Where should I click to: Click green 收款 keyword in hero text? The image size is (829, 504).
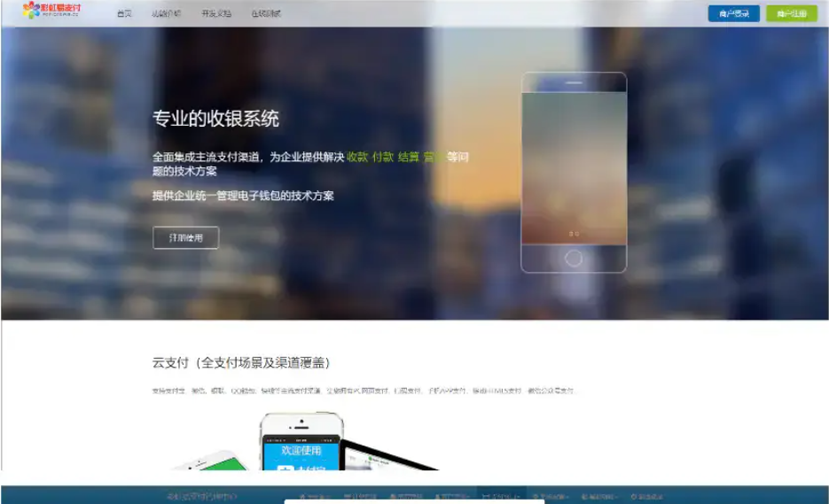tap(357, 157)
